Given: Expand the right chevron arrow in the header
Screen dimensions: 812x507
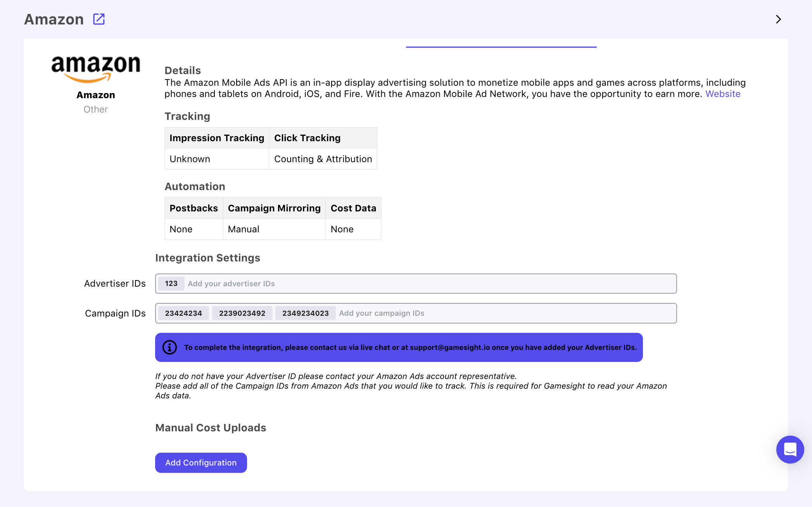Looking at the screenshot, I should coord(778,19).
